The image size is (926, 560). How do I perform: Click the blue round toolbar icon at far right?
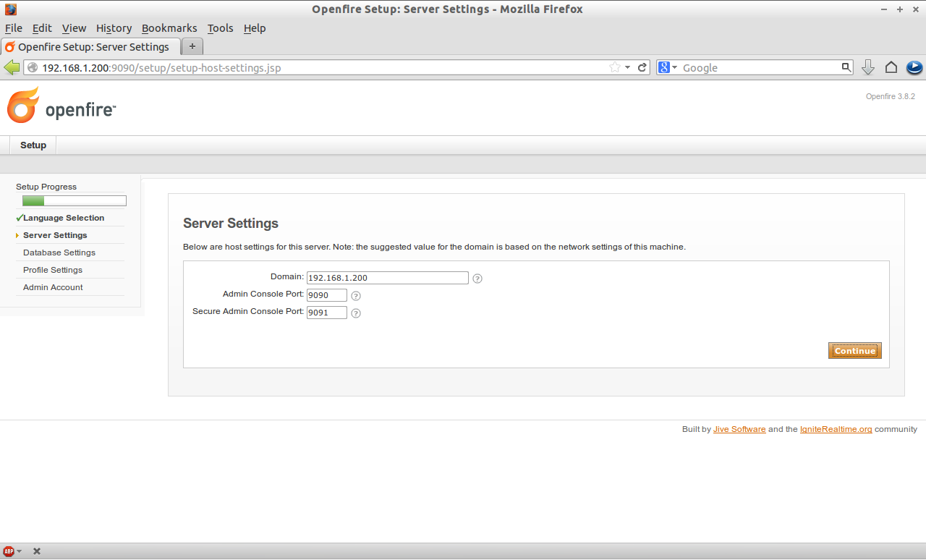[x=914, y=67]
